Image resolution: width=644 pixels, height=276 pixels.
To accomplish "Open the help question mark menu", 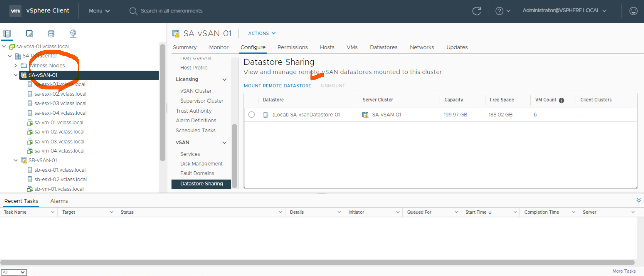I will point(503,11).
